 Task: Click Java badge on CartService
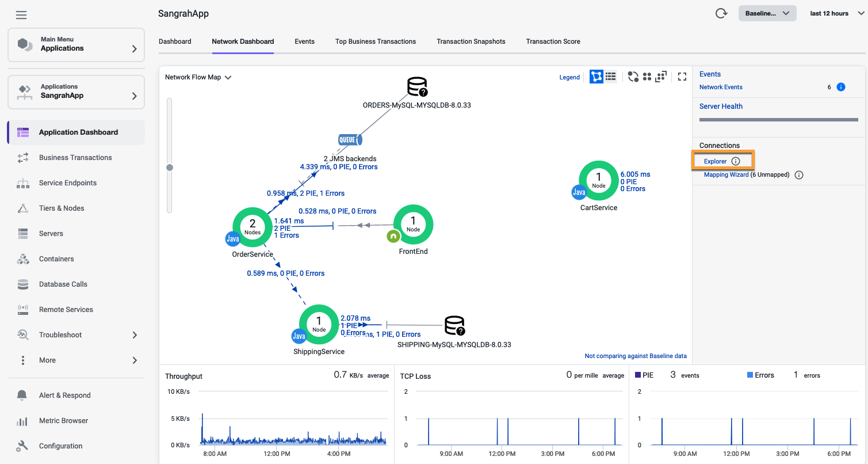[x=579, y=192]
